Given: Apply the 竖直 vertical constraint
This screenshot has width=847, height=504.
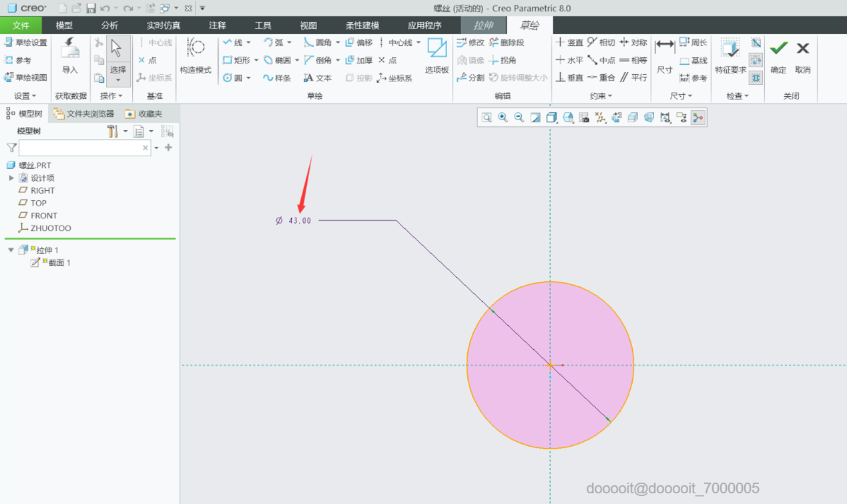Looking at the screenshot, I should pos(569,43).
